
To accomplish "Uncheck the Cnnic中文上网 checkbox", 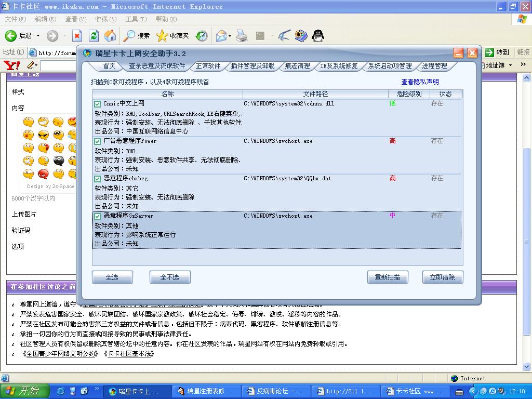I will click(x=97, y=104).
